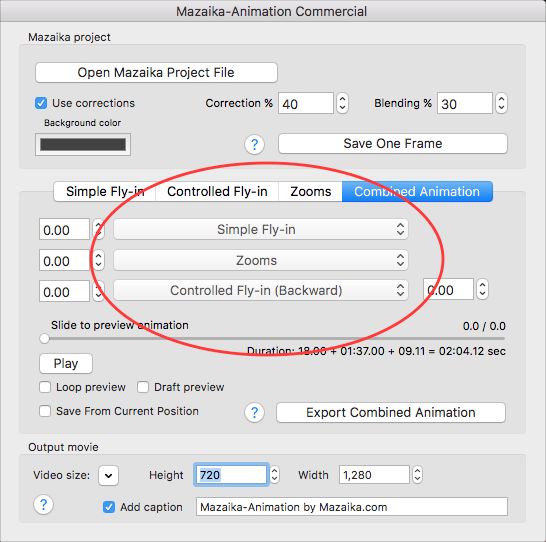The width and height of the screenshot is (546, 542).
Task: Toggle Add caption checkbox
Action: tap(109, 507)
